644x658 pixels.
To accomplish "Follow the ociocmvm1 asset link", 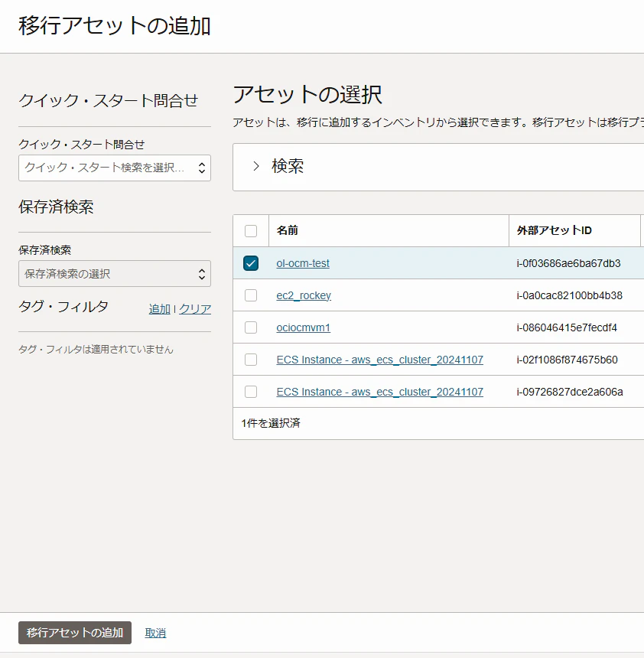I will [x=304, y=327].
